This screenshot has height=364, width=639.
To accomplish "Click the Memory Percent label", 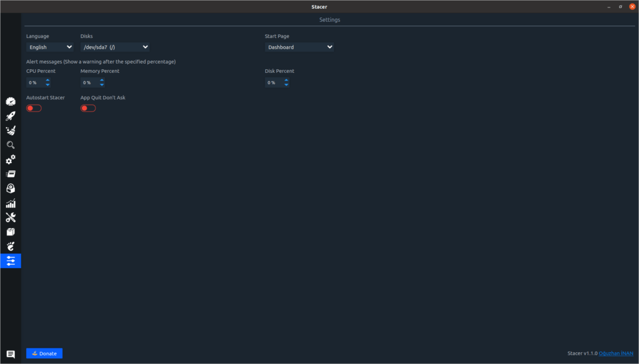I will point(100,71).
